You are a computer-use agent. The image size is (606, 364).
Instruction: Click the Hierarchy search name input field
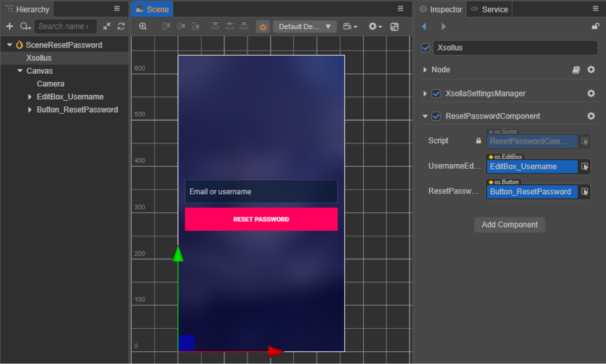click(x=65, y=26)
